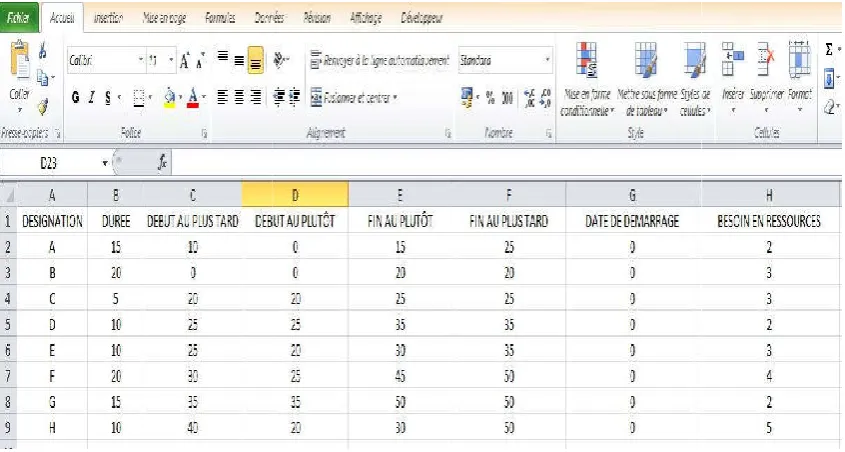Toggle italic I formatting
This screenshot has height=452, width=845.
[x=92, y=98]
